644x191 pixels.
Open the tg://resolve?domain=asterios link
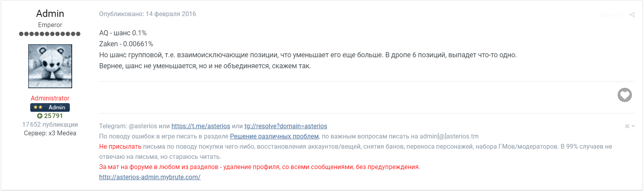(x=286, y=126)
